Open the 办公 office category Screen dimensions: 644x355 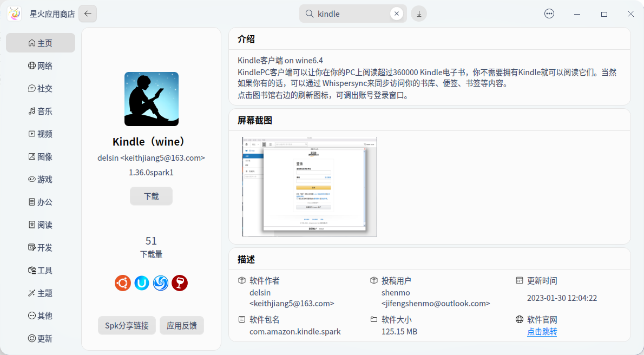click(x=41, y=202)
